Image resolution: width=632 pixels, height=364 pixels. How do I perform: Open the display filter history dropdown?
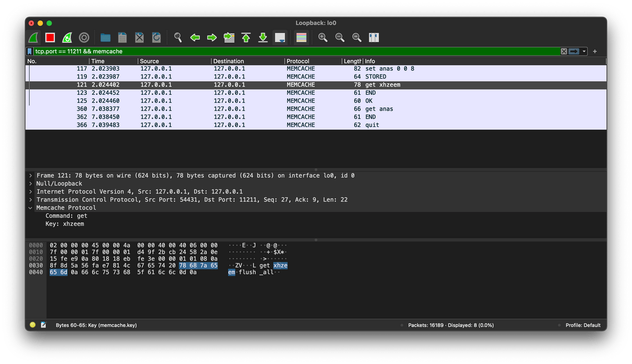(584, 52)
